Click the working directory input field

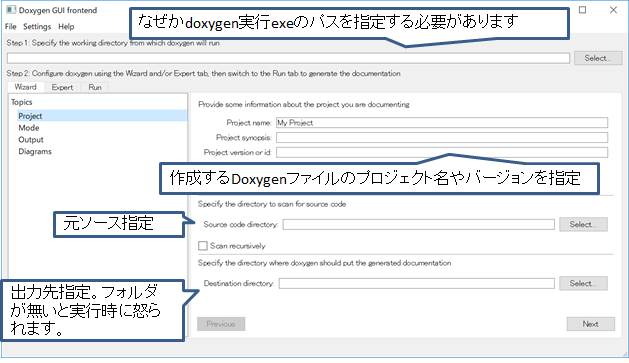pyautogui.click(x=288, y=58)
